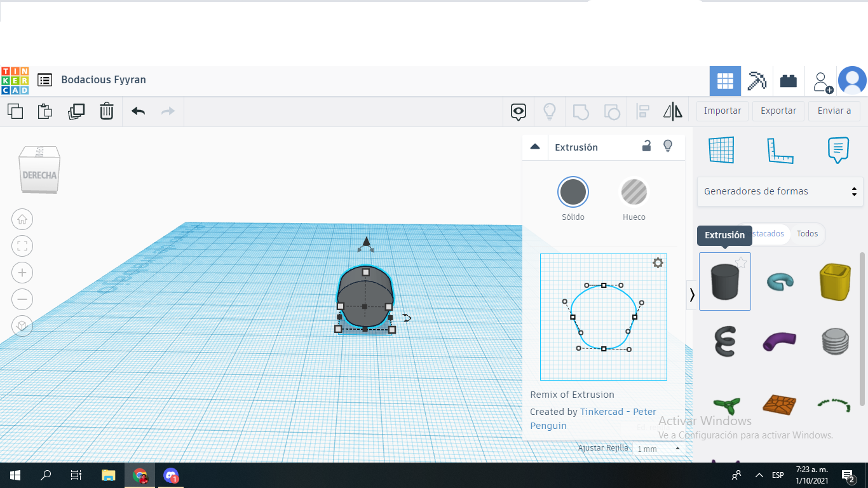Switch to 3D design grid view

725,81
